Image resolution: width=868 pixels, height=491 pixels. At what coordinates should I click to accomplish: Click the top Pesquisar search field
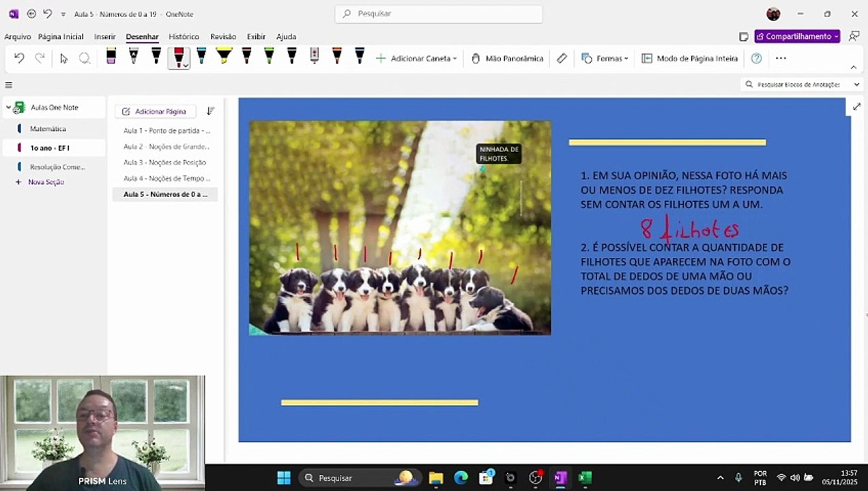click(439, 14)
